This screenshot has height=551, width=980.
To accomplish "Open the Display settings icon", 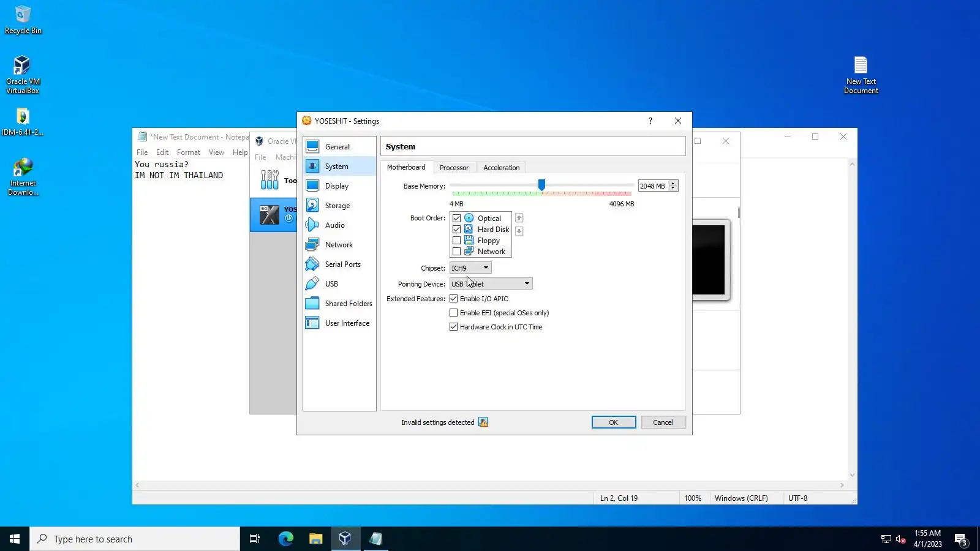I will coord(312,186).
